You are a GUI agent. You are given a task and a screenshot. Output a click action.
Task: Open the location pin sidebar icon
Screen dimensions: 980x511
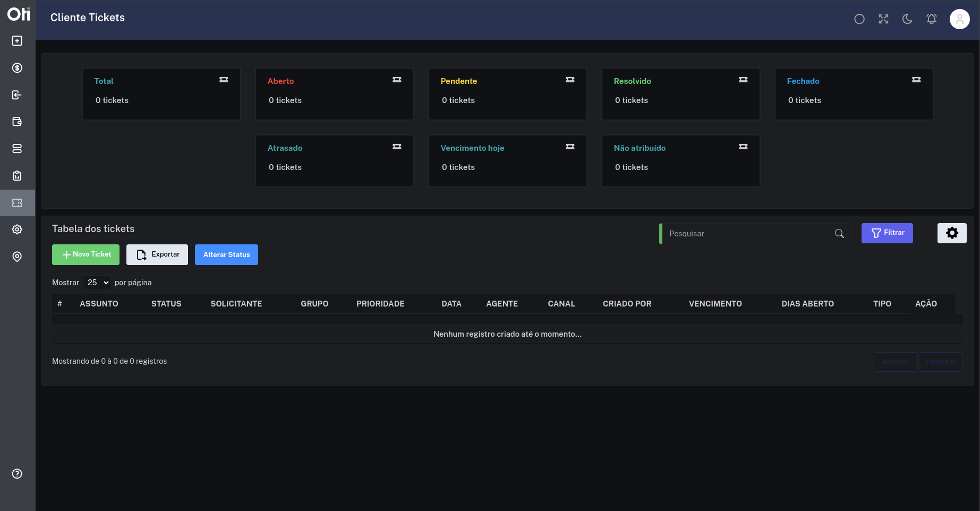click(x=17, y=257)
